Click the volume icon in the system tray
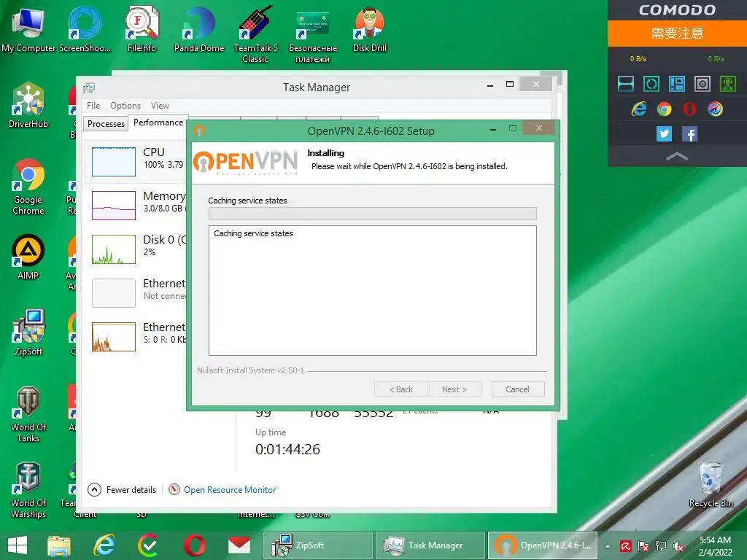 [678, 546]
